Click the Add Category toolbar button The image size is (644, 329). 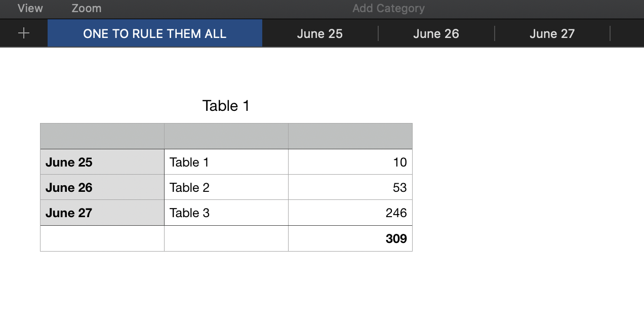click(x=388, y=8)
